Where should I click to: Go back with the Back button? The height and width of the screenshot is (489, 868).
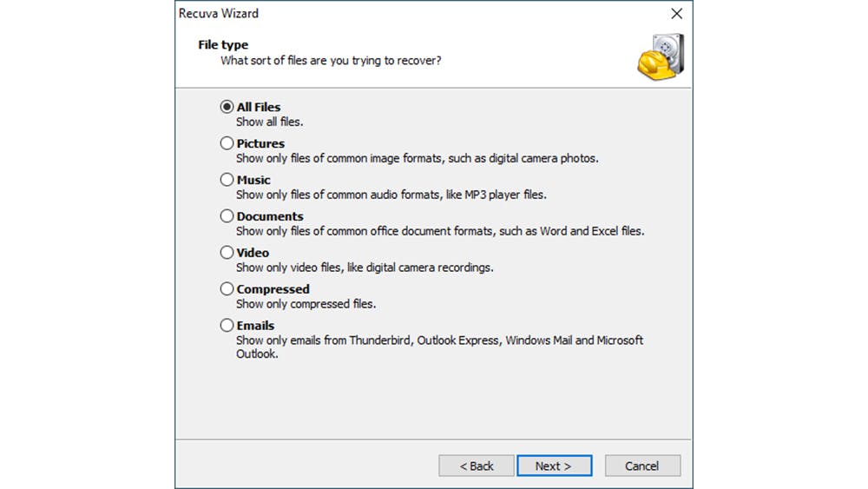tap(477, 466)
